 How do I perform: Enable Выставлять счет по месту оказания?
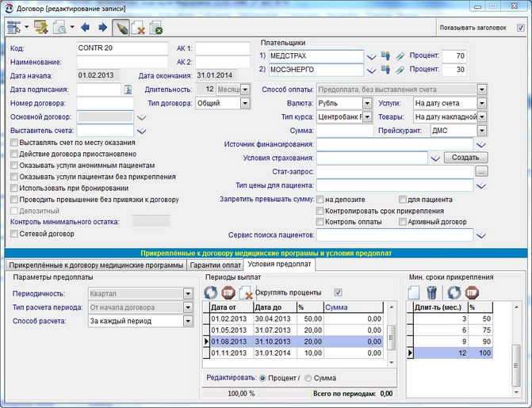pos(14,143)
